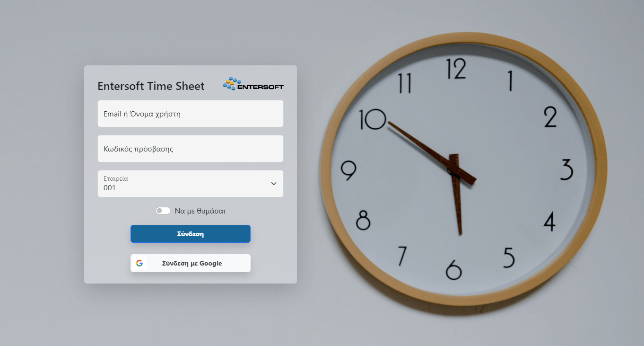
Task: Click the number 1 on the clock
Action: pyautogui.click(x=510, y=80)
